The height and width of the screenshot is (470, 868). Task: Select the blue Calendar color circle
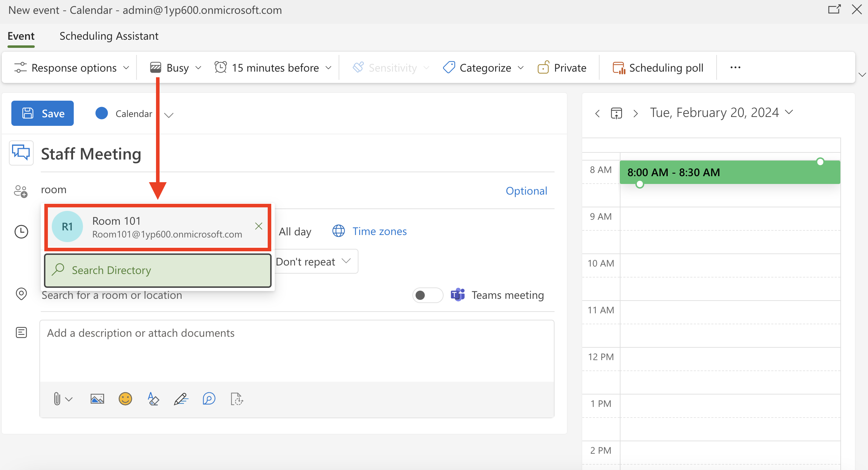[102, 113]
